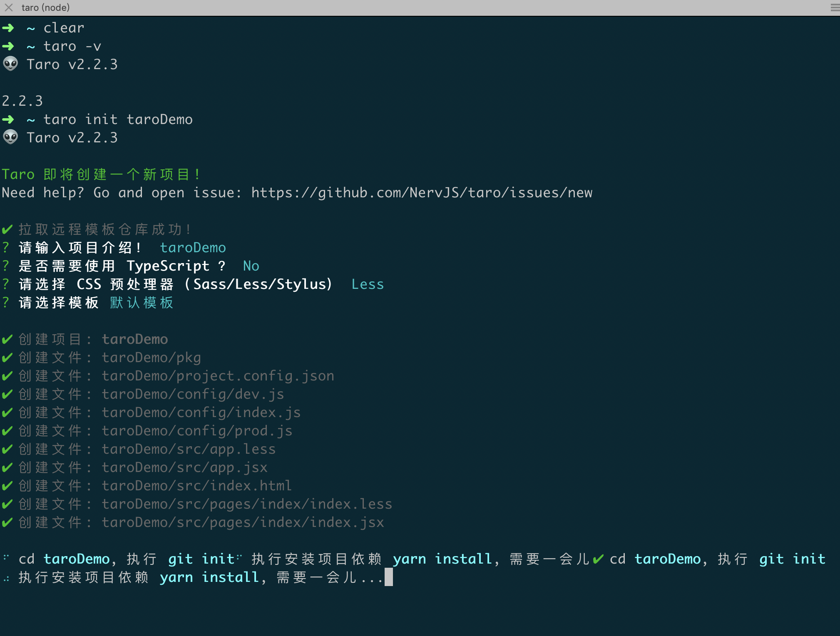
Task: Click checkmark next to taroDemo/project.config.json
Action: click(7, 376)
